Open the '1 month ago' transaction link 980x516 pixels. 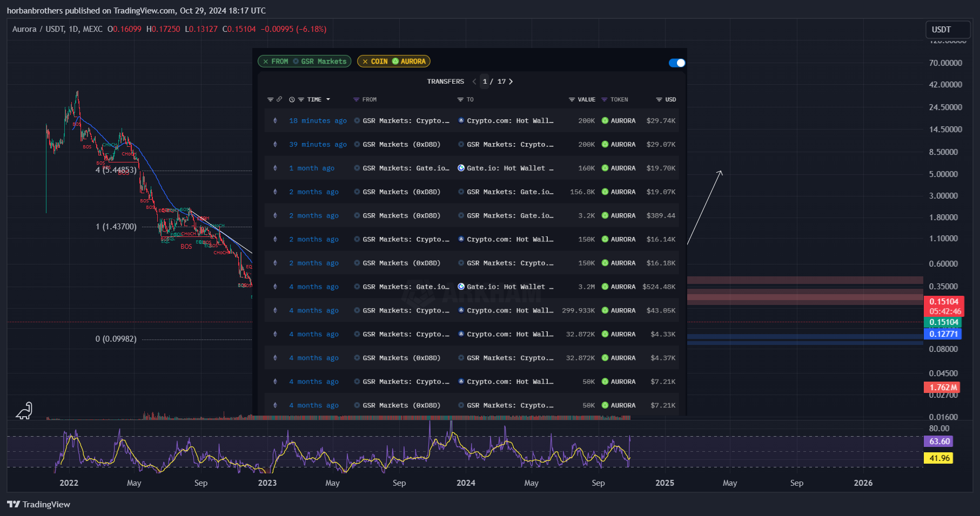[312, 168]
